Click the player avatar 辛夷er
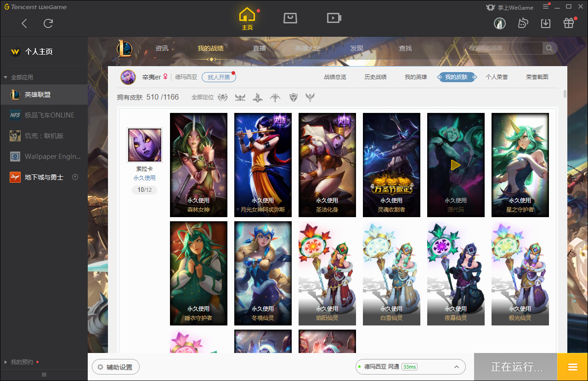588x381 pixels. pyautogui.click(x=128, y=77)
